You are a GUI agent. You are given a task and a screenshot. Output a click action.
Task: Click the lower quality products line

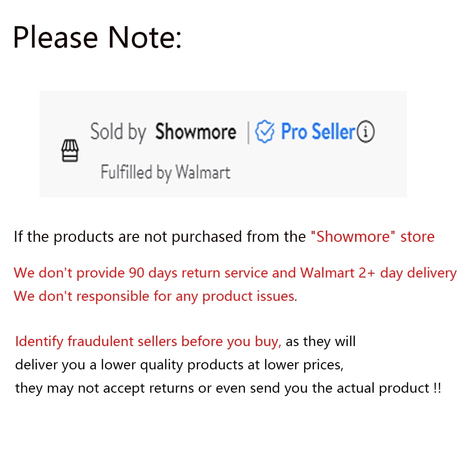(178, 365)
